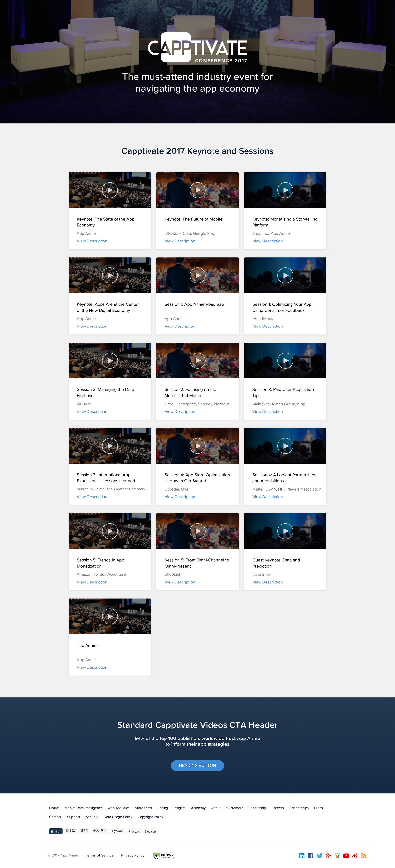Screen dimensions: 395x868
Task: Open Press footer link
Action: 319,808
